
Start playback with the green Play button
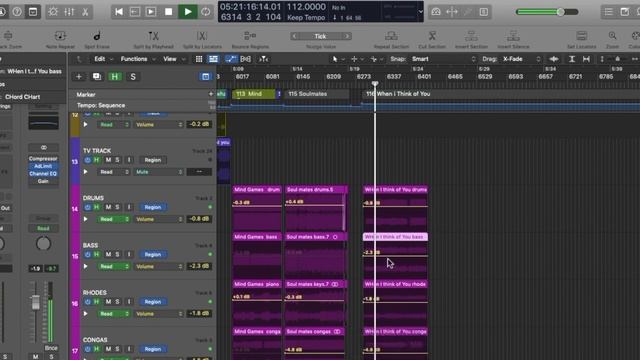pos(188,12)
